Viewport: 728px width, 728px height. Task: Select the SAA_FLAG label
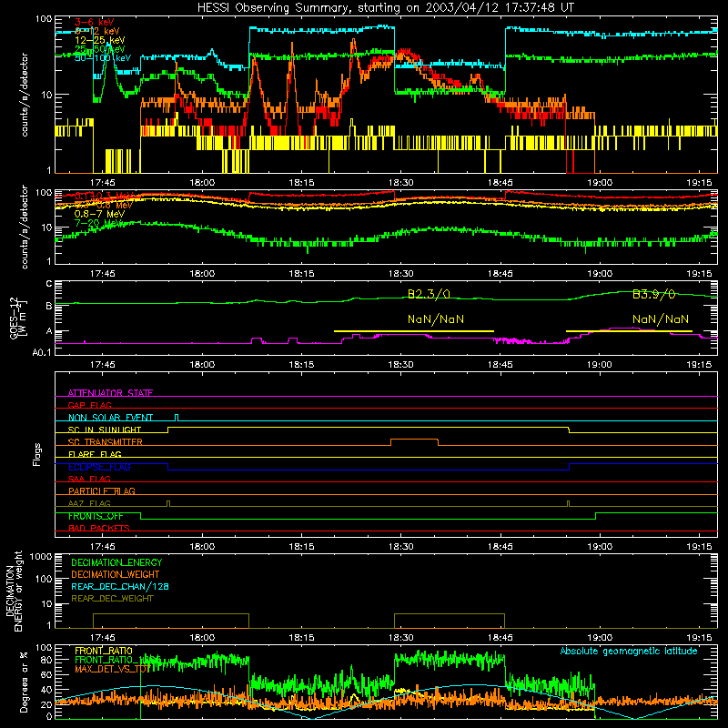click(89, 479)
